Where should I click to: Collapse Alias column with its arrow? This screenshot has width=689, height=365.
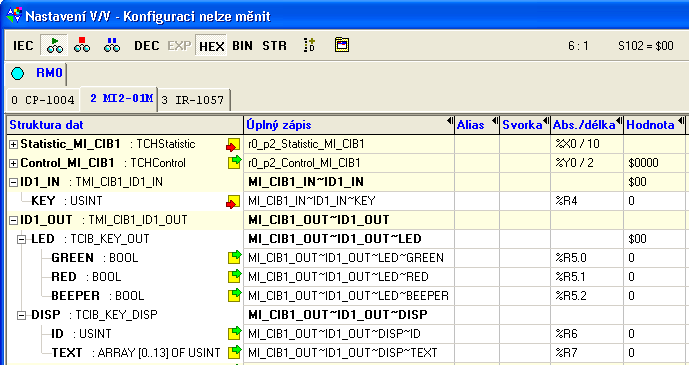(x=495, y=120)
